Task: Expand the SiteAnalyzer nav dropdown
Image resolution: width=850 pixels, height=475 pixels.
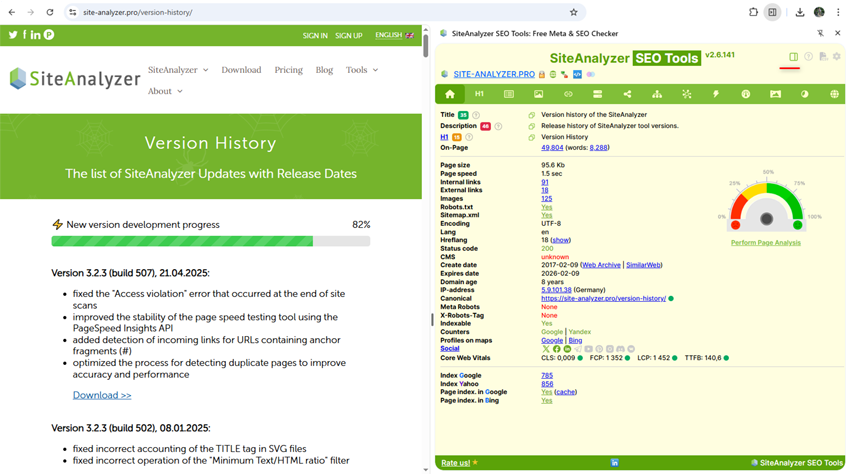Action: point(178,70)
